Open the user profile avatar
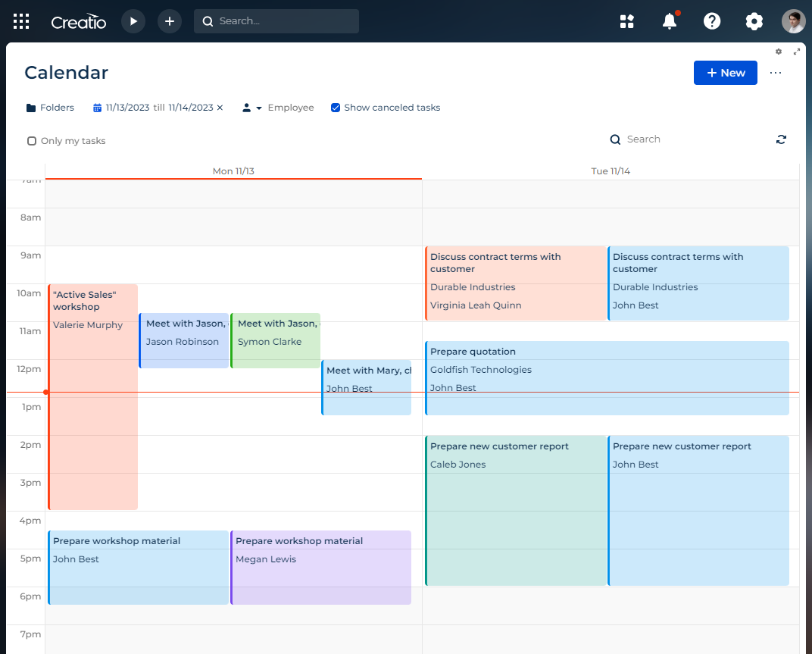The width and height of the screenshot is (812, 654). pos(793,21)
